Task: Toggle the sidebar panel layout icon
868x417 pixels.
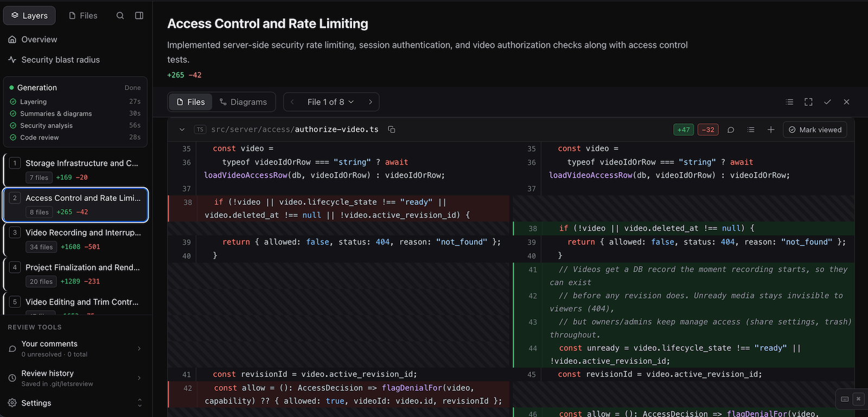Action: coord(139,16)
